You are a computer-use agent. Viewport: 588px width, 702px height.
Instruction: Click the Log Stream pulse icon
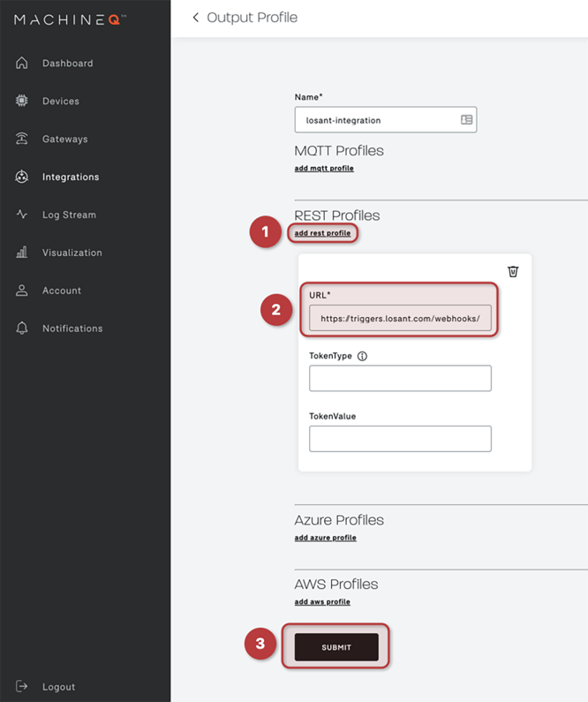click(22, 215)
